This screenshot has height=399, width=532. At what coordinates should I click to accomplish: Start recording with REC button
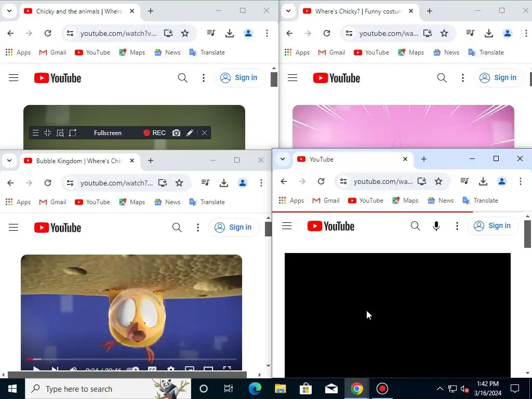pos(154,133)
